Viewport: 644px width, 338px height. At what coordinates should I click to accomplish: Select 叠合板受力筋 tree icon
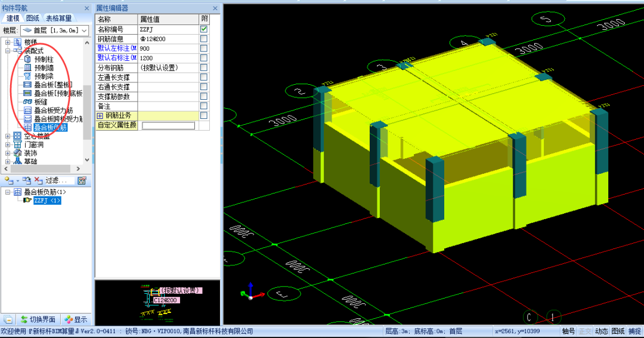click(x=27, y=110)
